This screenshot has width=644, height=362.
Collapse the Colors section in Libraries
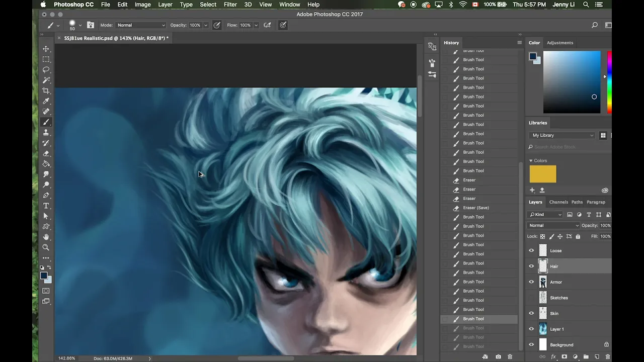[x=531, y=161]
